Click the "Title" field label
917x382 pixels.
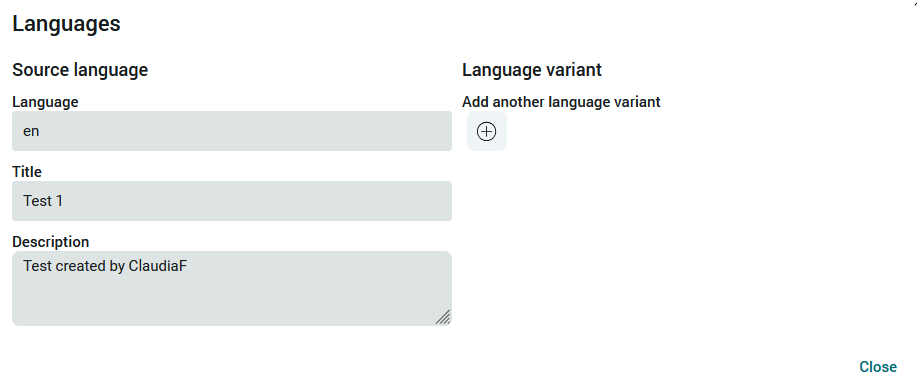pyautogui.click(x=27, y=172)
